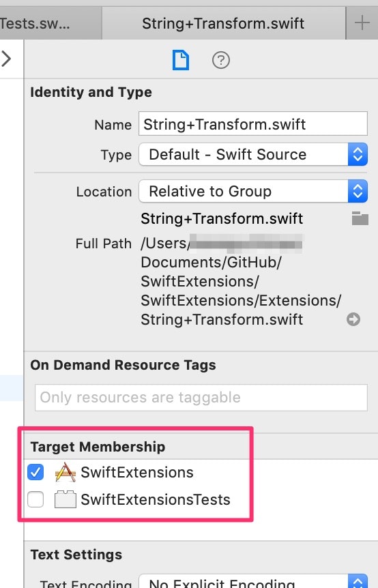The width and height of the screenshot is (378, 588).
Task: Show the Quick Help inspector
Action: tap(221, 60)
